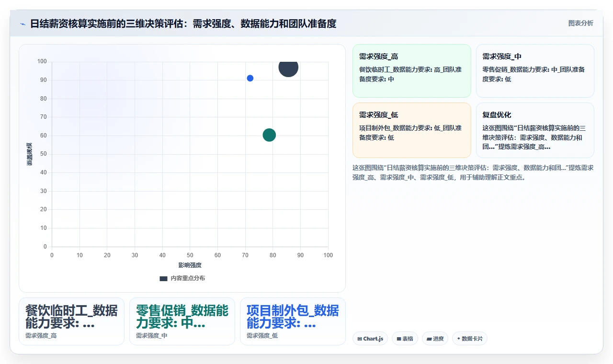Open the 需求强度_低 orange card
This screenshot has width=613, height=364.
point(412,130)
